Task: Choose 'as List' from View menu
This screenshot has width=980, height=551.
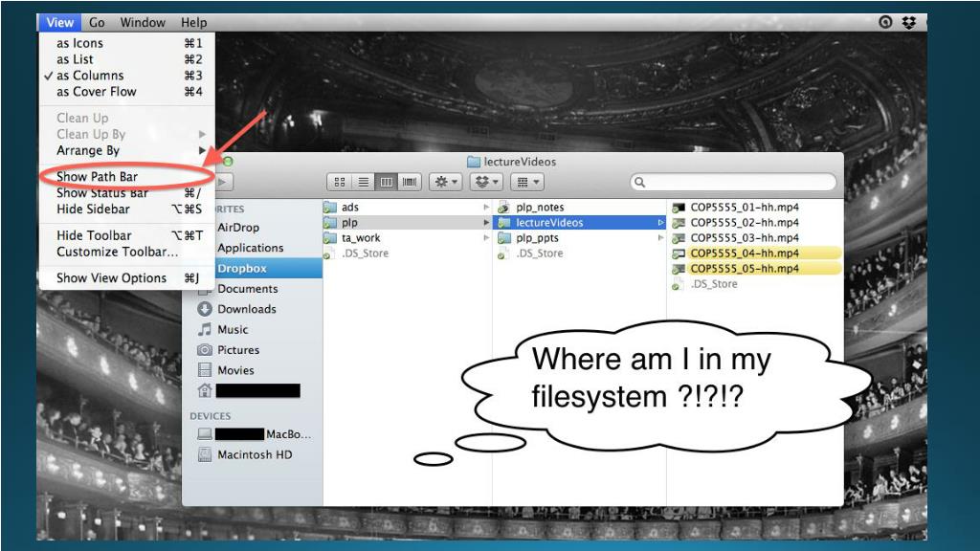Action: point(127,59)
